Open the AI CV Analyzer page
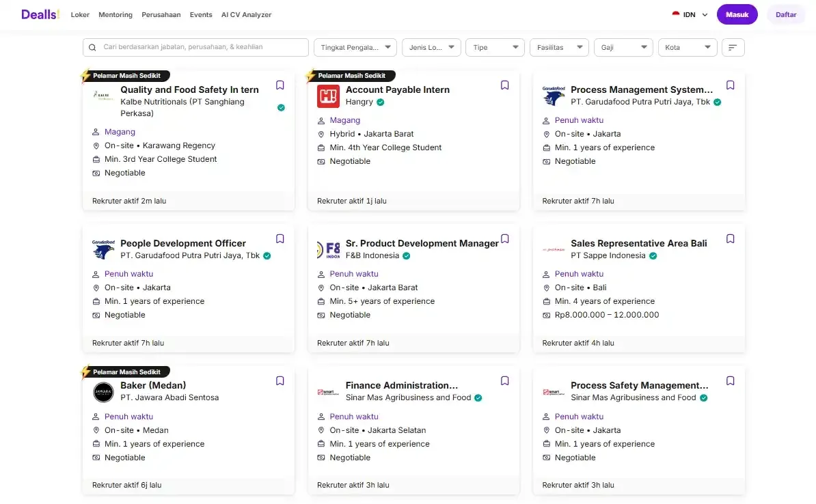This screenshot has width=816, height=504. [246, 14]
